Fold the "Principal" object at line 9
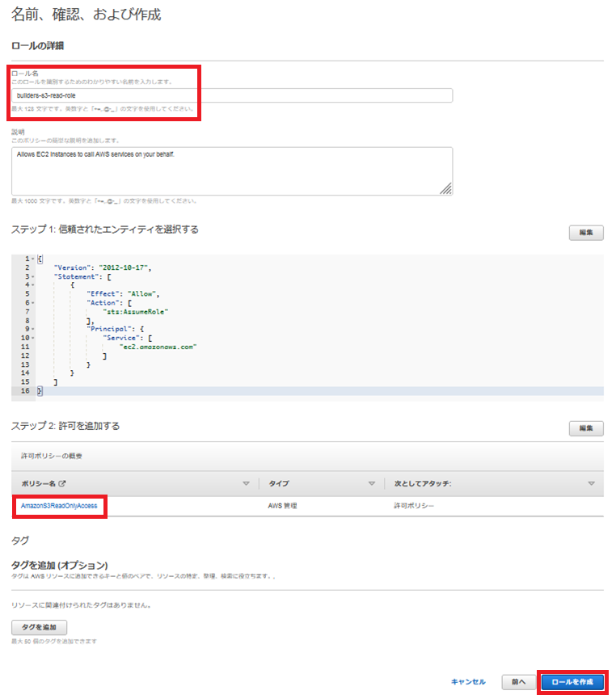The image size is (616, 699). point(32,329)
